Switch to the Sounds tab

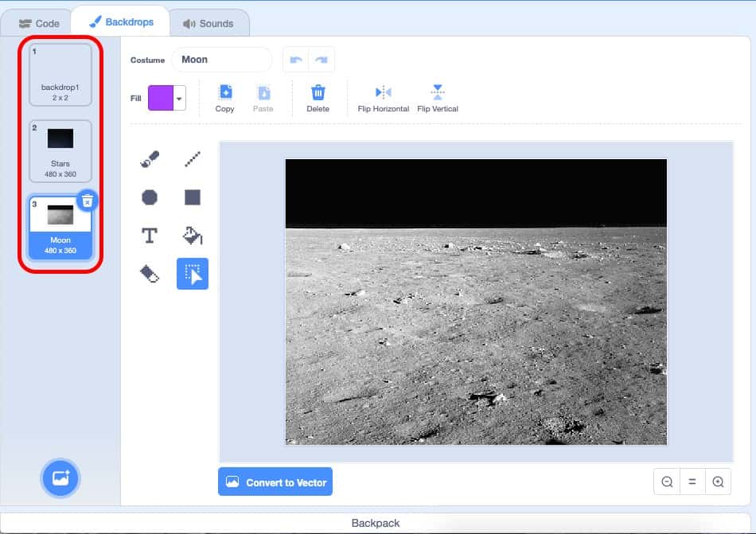pos(208,23)
